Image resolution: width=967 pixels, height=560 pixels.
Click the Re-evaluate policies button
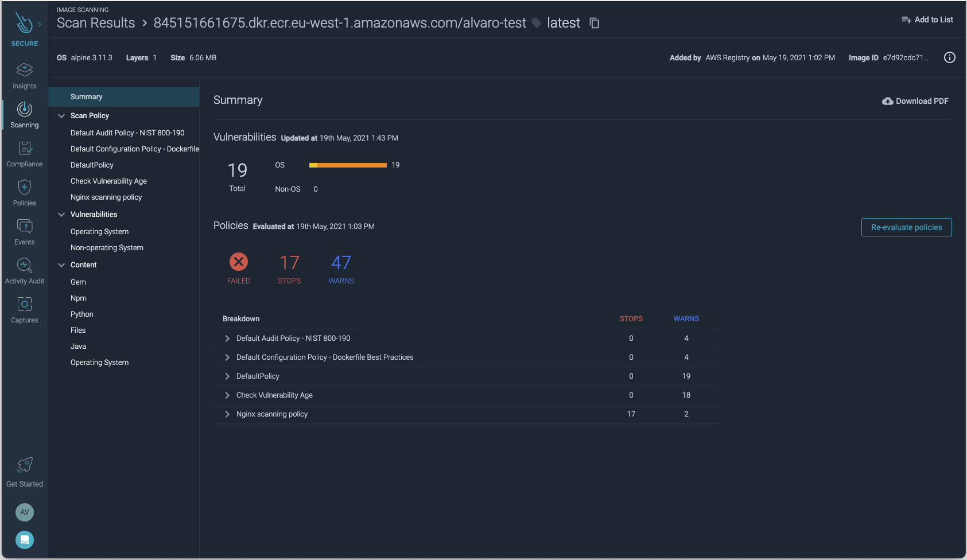[906, 227]
